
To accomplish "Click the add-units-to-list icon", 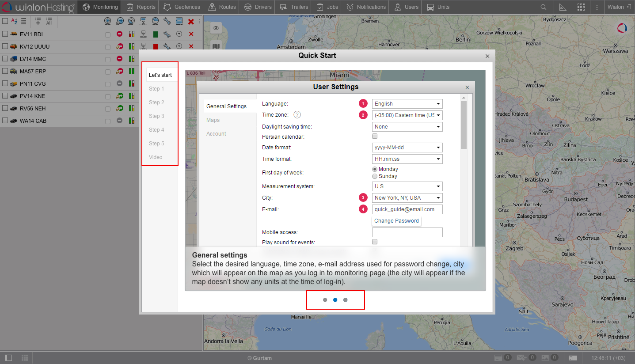I will click(38, 21).
